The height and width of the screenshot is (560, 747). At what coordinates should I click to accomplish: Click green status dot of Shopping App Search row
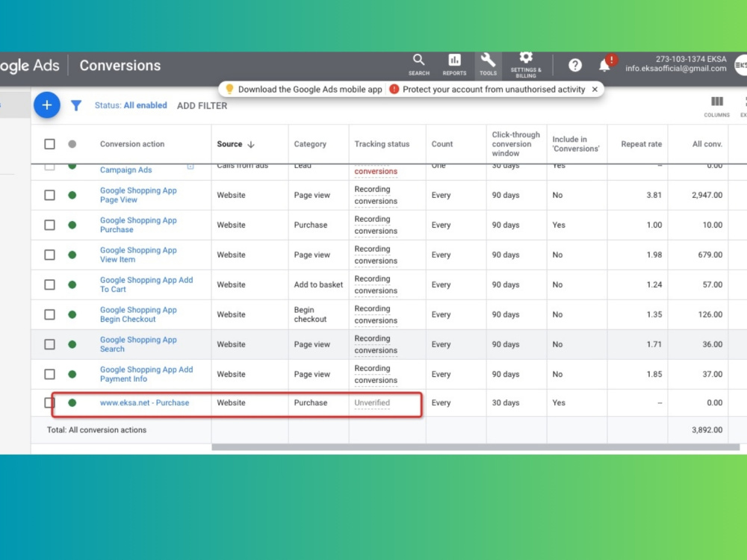click(72, 344)
